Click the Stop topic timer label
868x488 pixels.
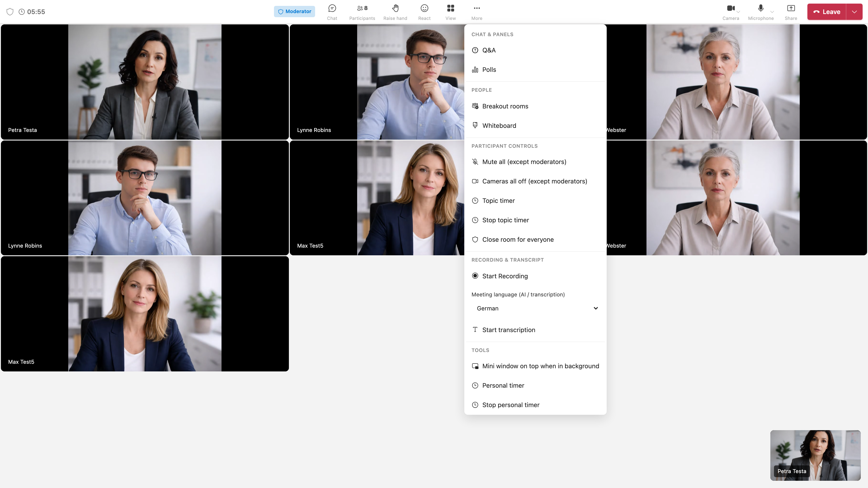(x=505, y=220)
